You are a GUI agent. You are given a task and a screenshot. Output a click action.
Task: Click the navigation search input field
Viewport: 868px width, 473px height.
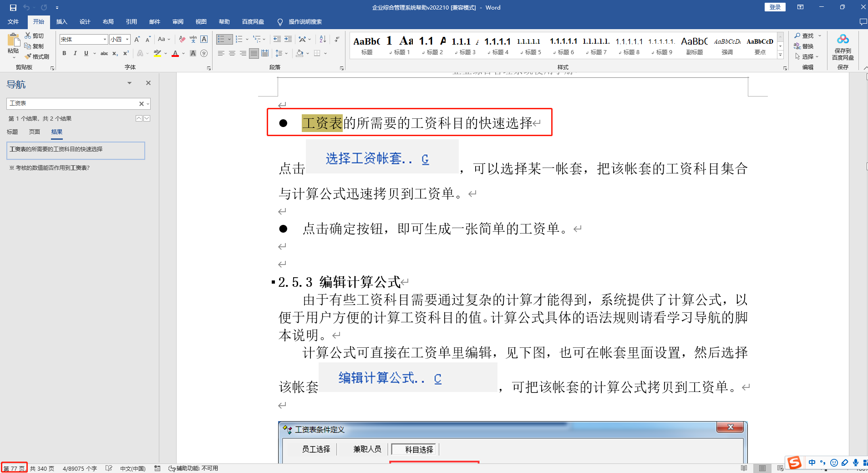73,104
